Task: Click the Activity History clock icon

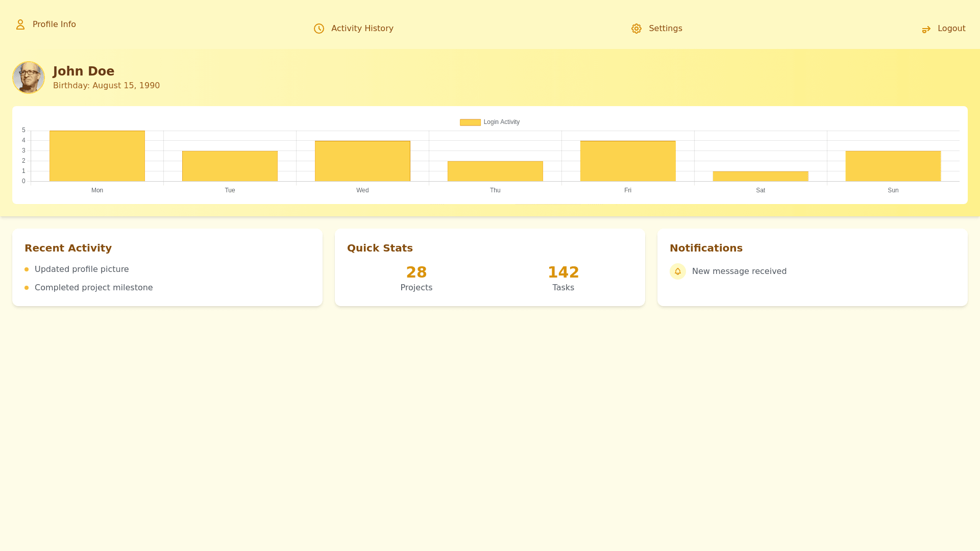Action: [x=319, y=29]
